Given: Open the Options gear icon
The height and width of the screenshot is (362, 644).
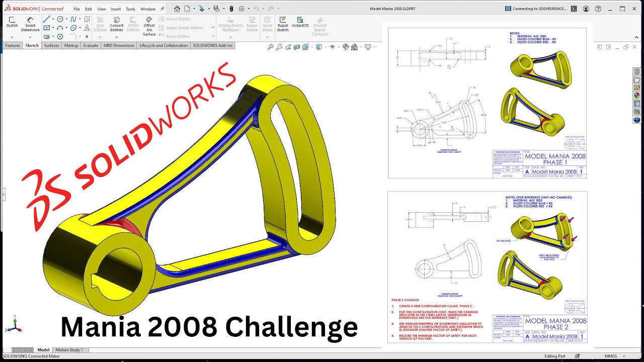Looking at the screenshot, I should 242,9.
